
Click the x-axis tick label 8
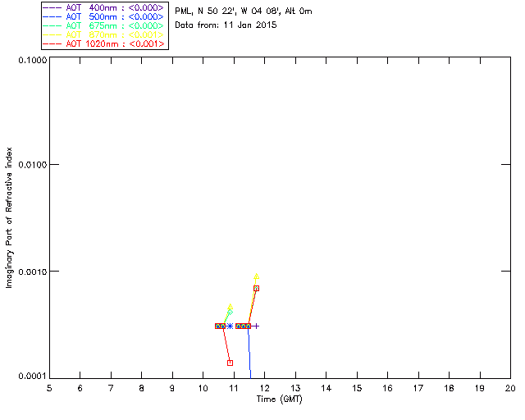(x=142, y=388)
